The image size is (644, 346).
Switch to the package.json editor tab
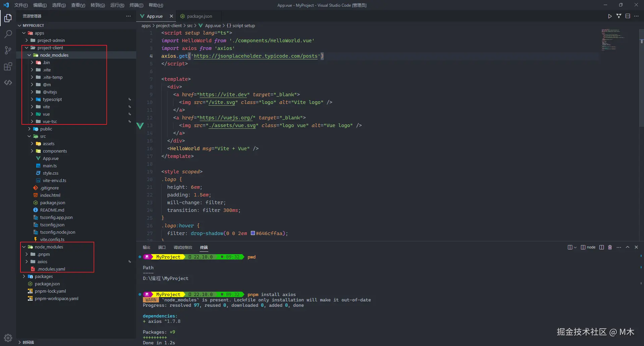coord(199,16)
